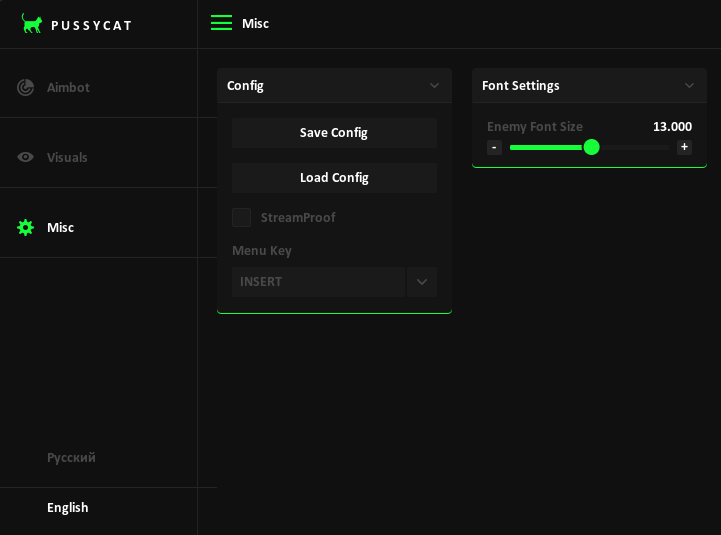Select the Misc tab label
The image size is (721, 535).
pyautogui.click(x=60, y=228)
